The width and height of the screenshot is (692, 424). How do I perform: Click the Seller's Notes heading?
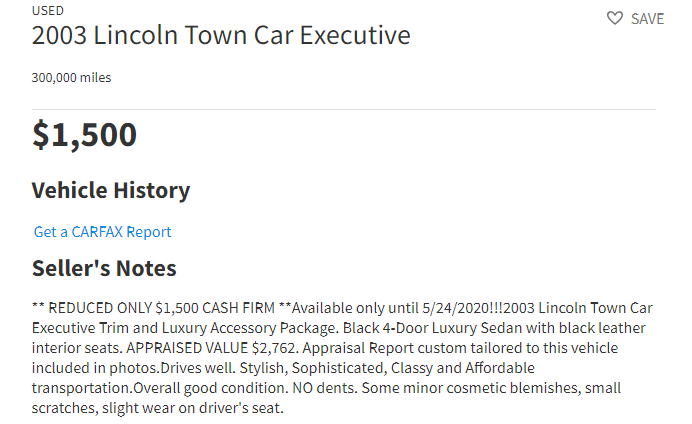point(104,268)
